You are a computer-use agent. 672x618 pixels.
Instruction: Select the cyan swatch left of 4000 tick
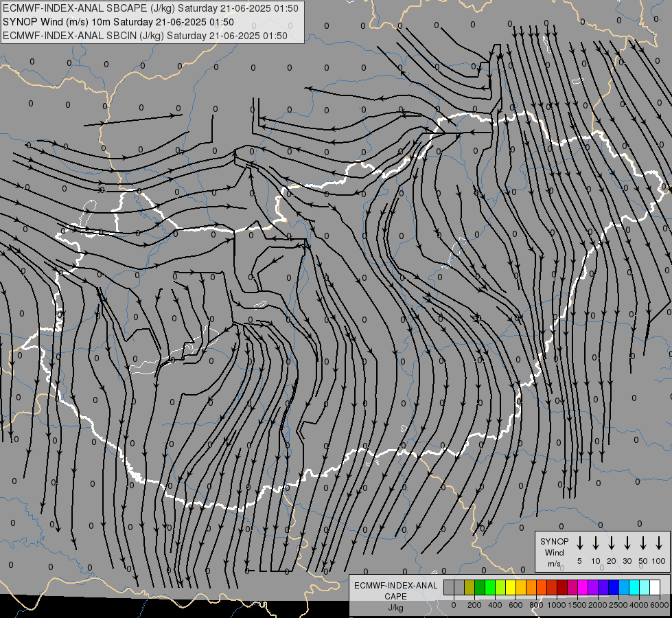[634, 587]
